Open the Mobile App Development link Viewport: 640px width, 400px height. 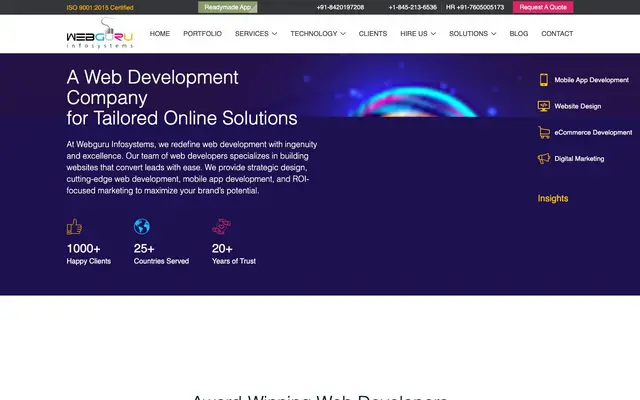coord(591,80)
